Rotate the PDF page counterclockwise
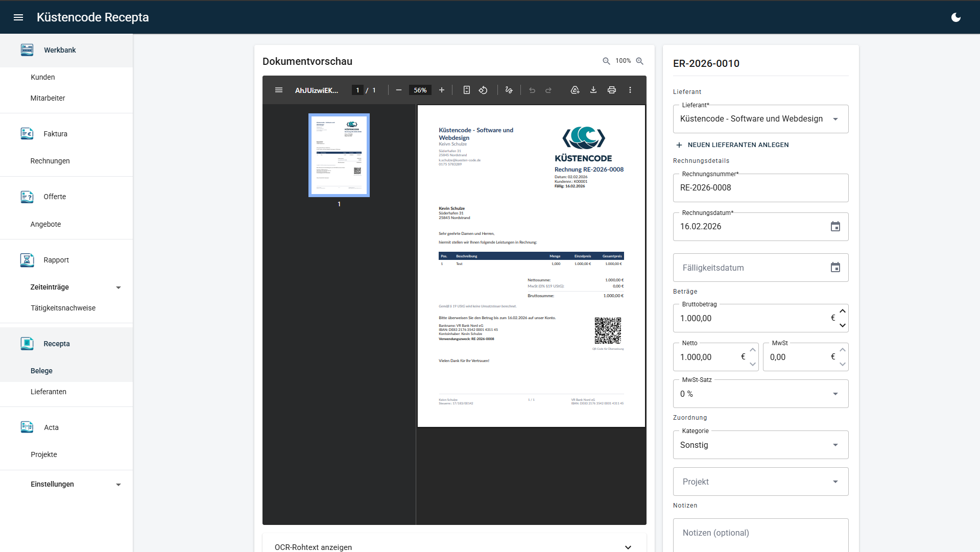This screenshot has width=980, height=552. pyautogui.click(x=483, y=90)
